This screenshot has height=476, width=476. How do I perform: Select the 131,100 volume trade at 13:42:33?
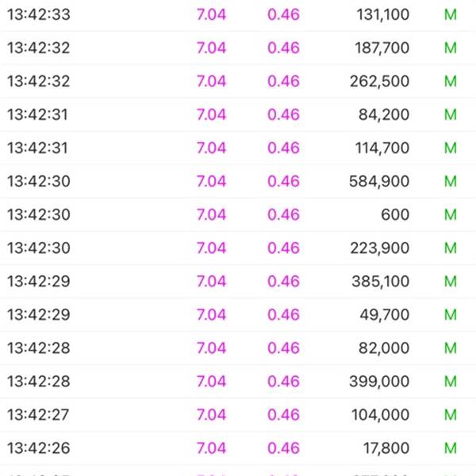(x=238, y=14)
